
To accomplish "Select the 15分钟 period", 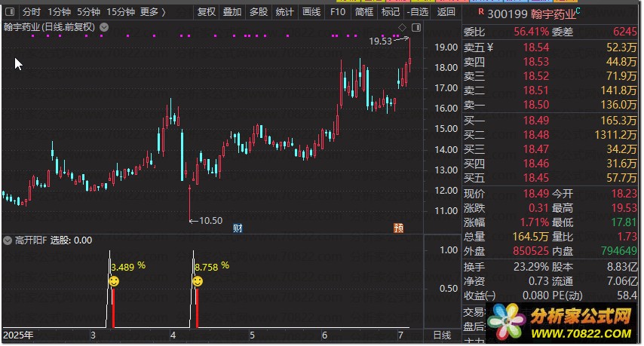I will pyautogui.click(x=121, y=12).
